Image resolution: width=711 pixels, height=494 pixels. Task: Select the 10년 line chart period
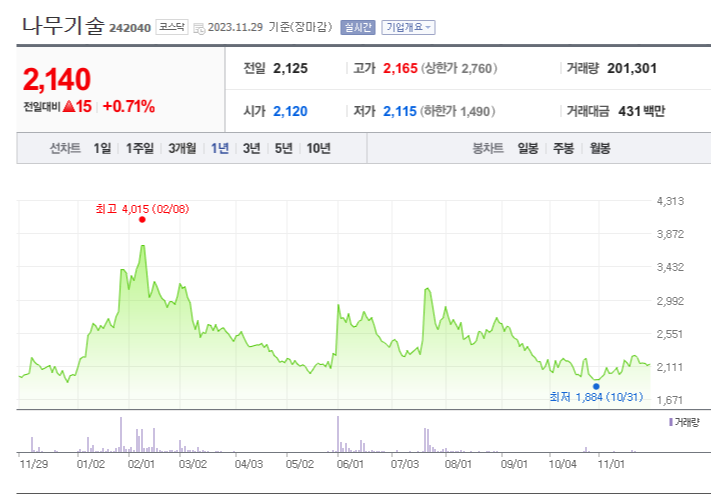point(318,148)
